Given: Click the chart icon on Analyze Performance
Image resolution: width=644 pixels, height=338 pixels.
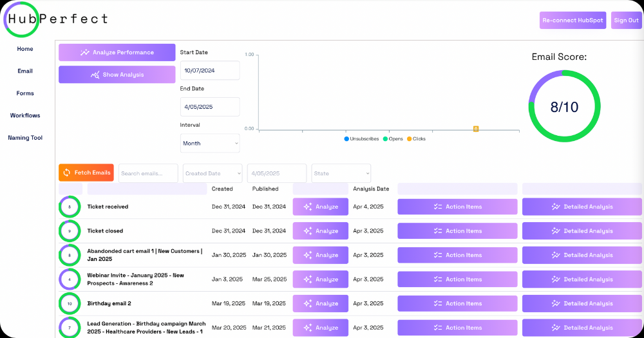Looking at the screenshot, I should (85, 53).
